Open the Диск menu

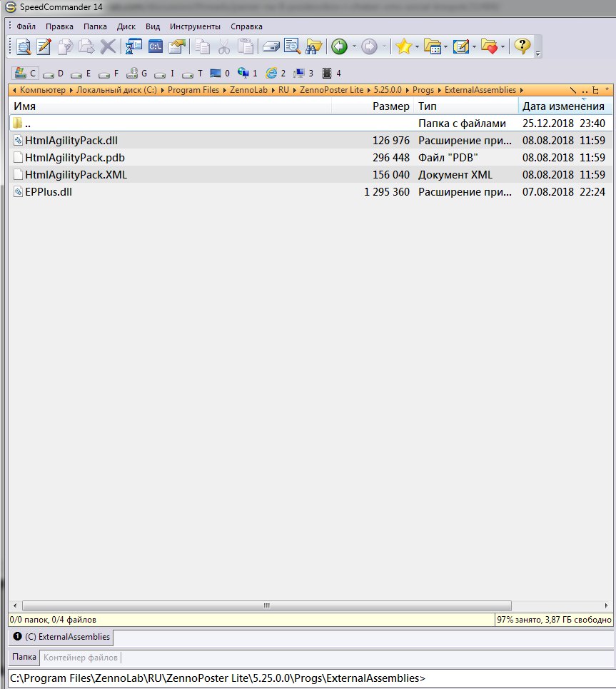[126, 26]
